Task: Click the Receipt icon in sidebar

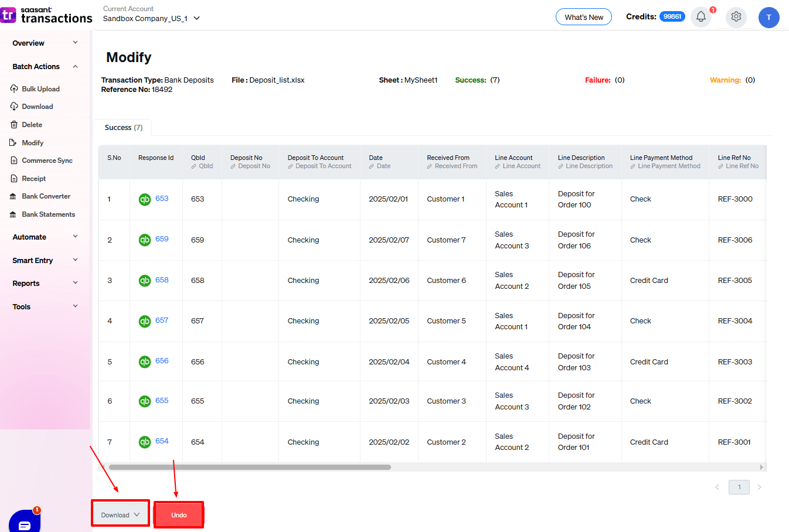Action: tap(14, 179)
